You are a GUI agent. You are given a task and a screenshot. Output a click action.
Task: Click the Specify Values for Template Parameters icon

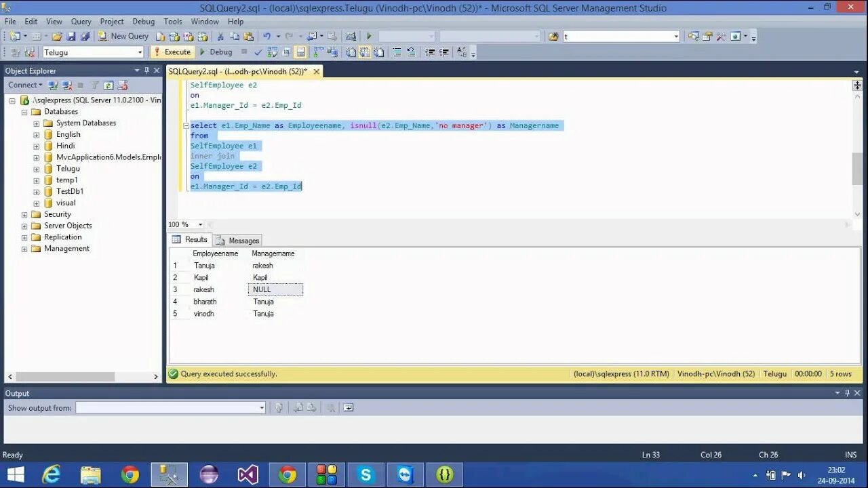click(x=461, y=52)
